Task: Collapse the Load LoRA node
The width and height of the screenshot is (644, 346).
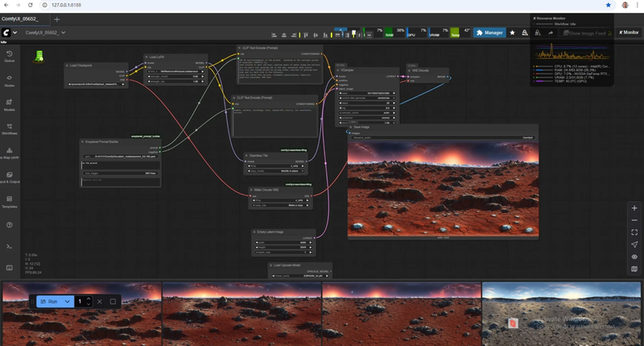Action: click(147, 57)
